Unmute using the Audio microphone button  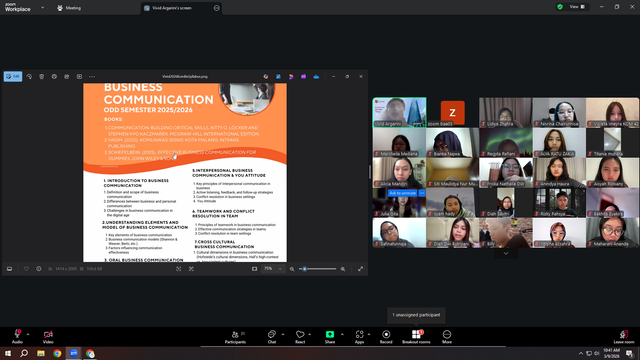tap(17, 337)
